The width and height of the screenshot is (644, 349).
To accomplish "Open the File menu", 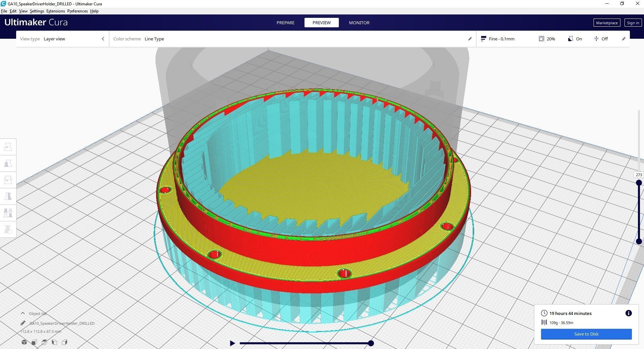I will coord(4,11).
